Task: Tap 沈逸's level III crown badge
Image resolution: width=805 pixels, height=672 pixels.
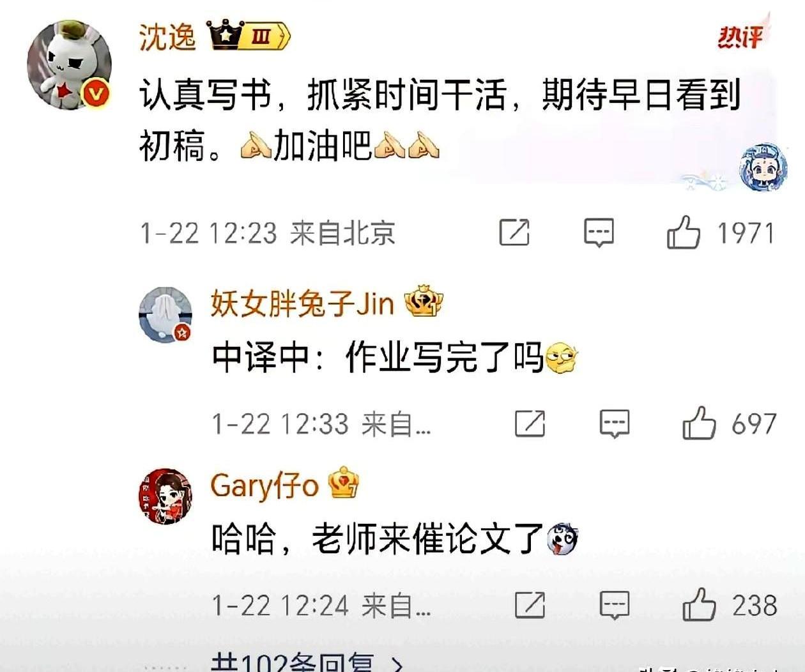Action: tap(249, 35)
